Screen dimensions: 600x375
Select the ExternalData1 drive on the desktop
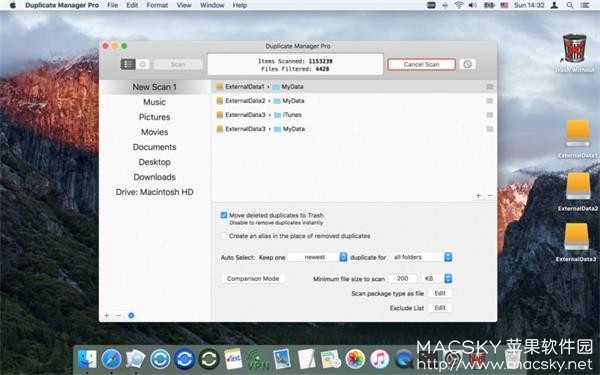(x=577, y=133)
